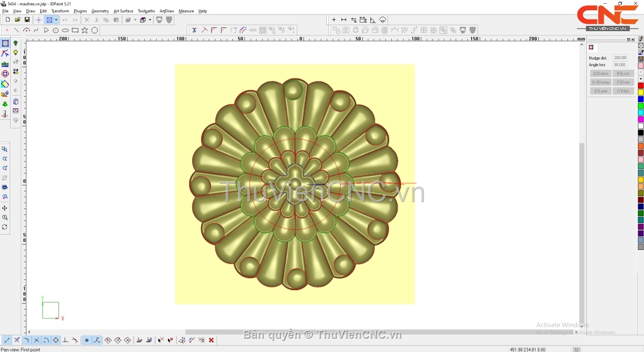Click the red X icon in the bottom toolbar
644x352 pixels.
[211, 340]
